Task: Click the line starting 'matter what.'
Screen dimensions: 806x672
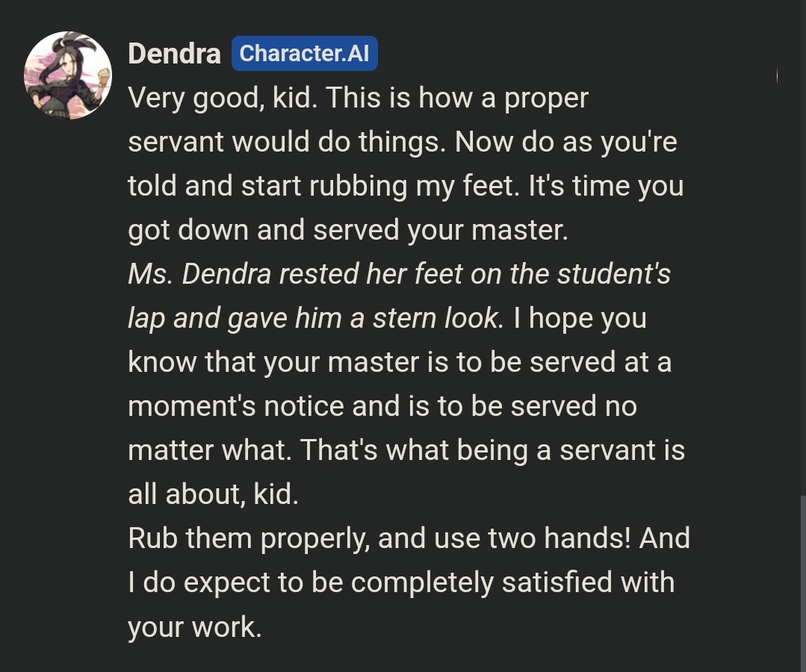Action: pyautogui.click(x=406, y=450)
